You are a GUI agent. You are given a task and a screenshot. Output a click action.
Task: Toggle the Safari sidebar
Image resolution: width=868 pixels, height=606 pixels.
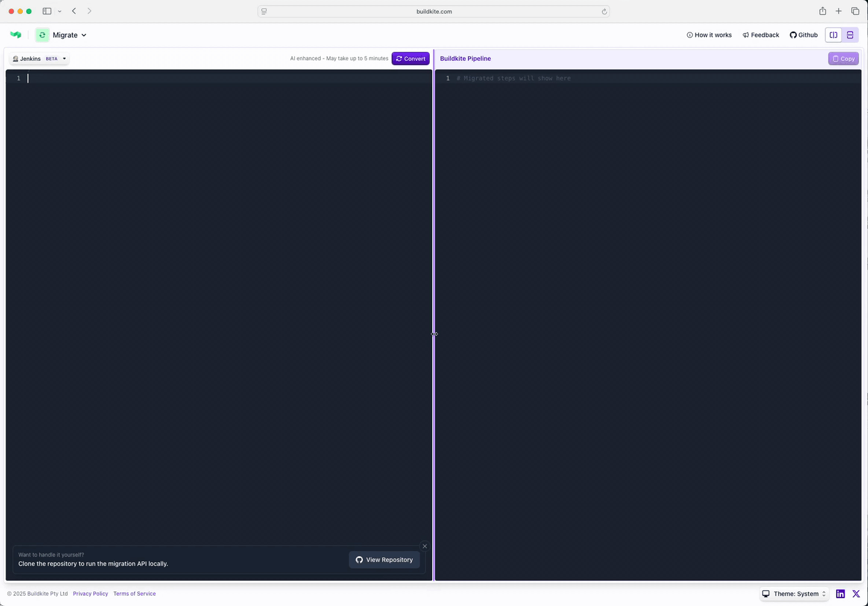pyautogui.click(x=47, y=11)
